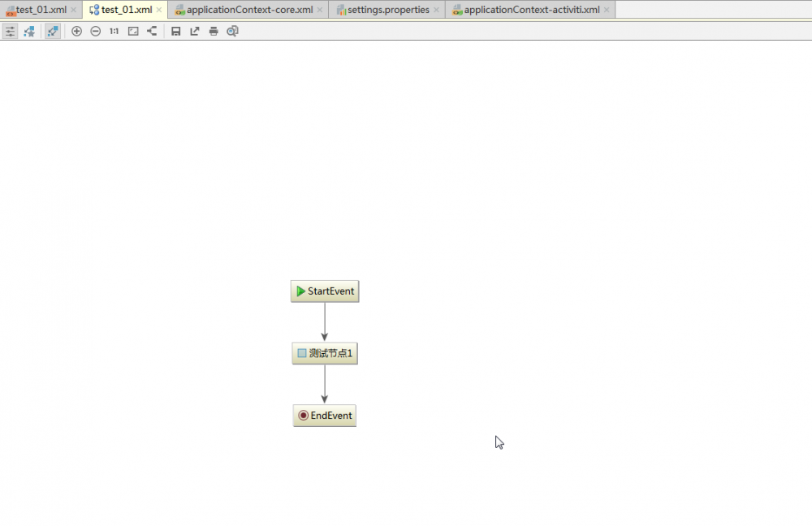Toggle the edge creation mode button

coord(52,32)
